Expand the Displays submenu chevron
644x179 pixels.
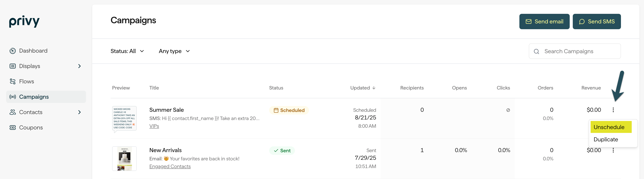point(79,66)
